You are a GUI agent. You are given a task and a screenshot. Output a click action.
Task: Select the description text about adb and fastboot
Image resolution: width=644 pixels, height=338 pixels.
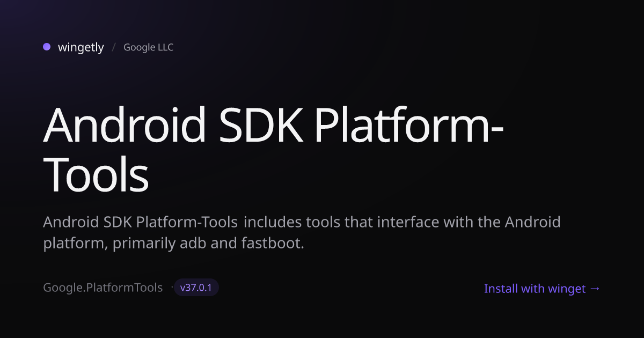coord(302,233)
